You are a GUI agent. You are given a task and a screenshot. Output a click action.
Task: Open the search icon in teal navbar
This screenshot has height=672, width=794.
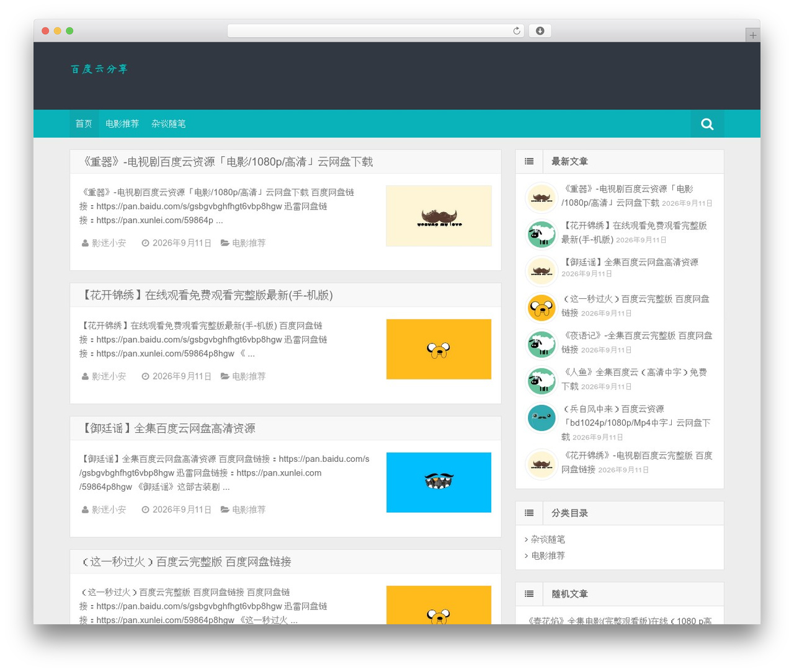tap(707, 124)
